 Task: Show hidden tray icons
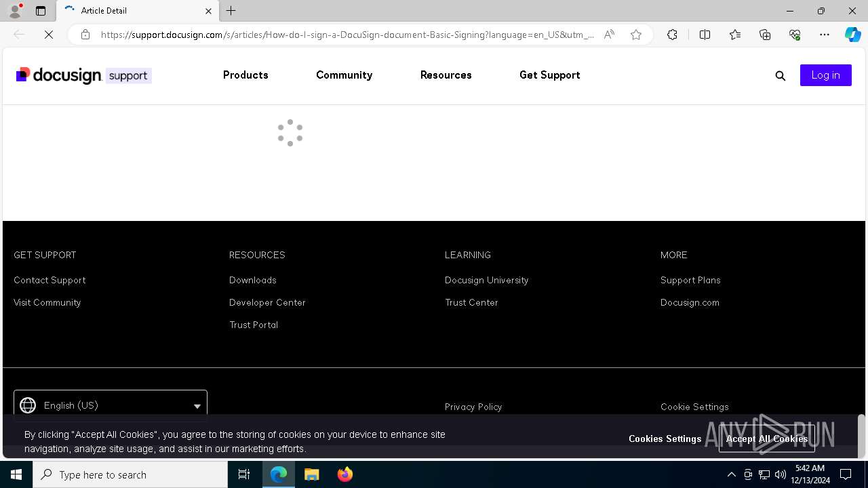731,474
